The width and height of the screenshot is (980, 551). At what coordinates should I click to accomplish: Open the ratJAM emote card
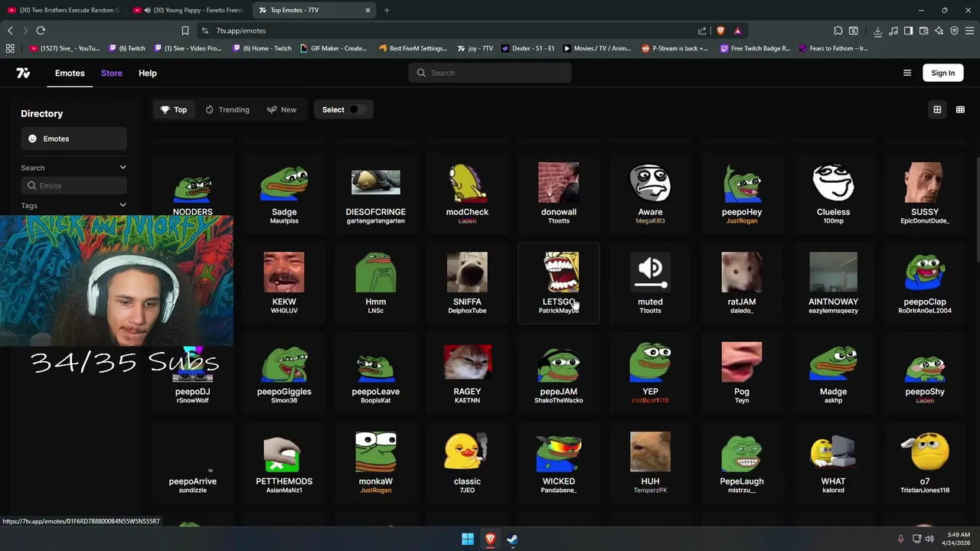tap(742, 283)
